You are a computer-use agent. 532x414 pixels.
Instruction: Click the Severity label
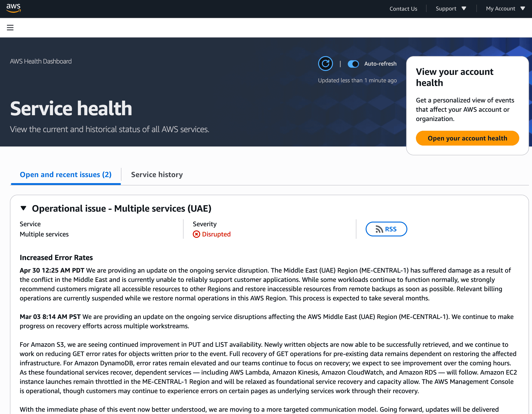[x=205, y=224]
